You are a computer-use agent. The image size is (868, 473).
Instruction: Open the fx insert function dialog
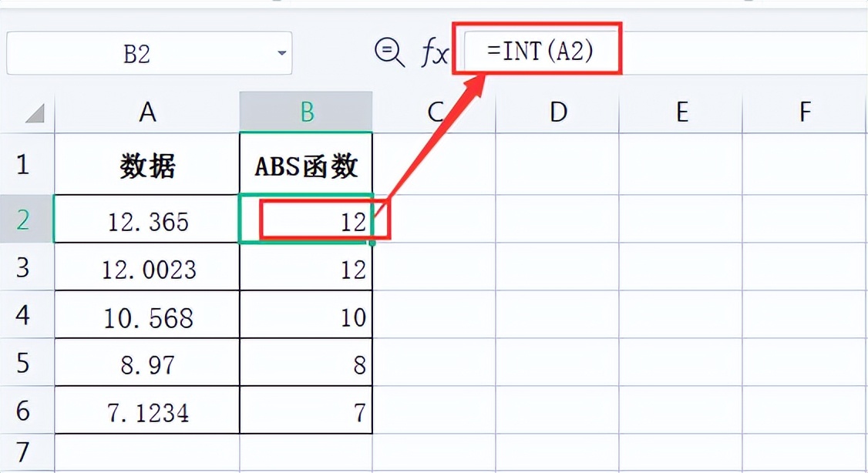(432, 53)
